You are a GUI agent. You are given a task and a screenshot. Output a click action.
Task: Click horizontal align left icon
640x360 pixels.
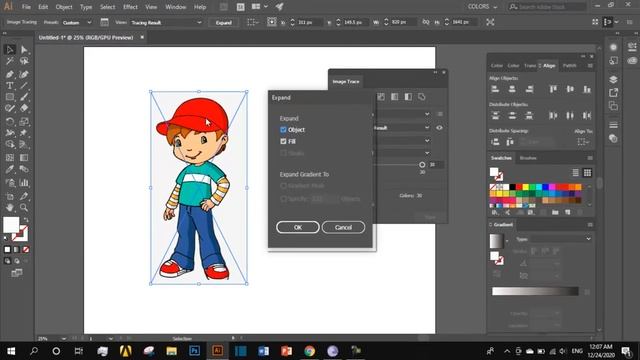[x=495, y=89]
